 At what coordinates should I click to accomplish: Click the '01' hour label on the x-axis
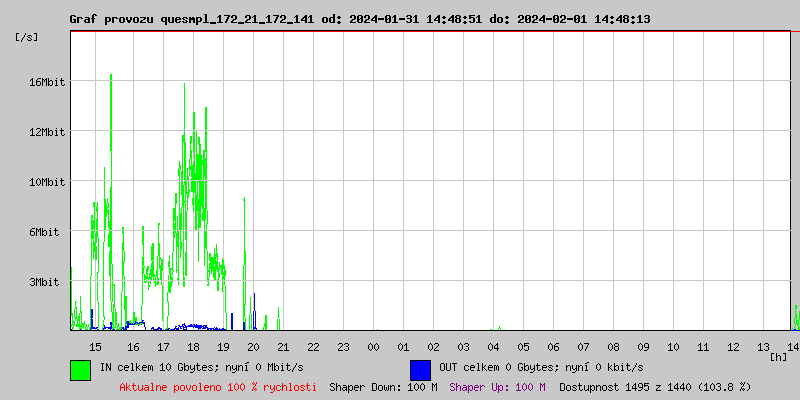pos(404,347)
